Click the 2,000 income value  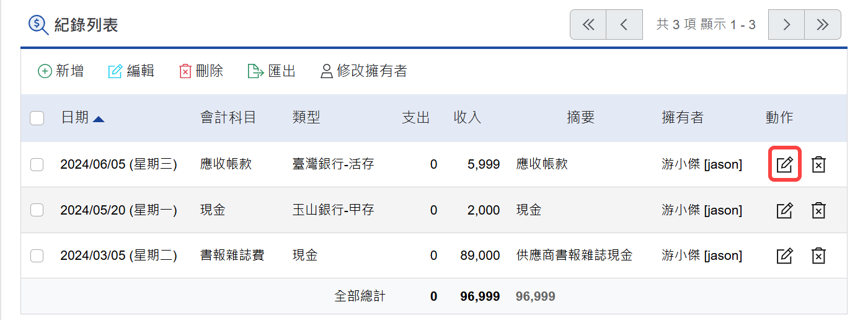pos(484,210)
